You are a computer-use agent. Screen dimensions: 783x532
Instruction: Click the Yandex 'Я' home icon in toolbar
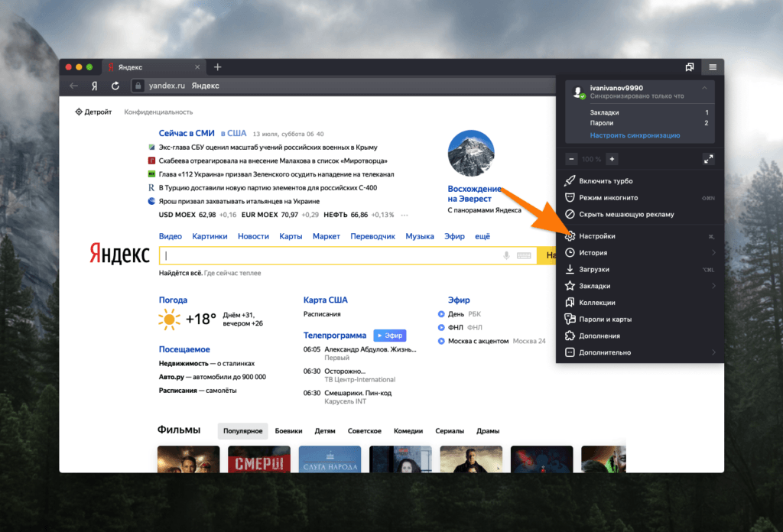pyautogui.click(x=94, y=86)
